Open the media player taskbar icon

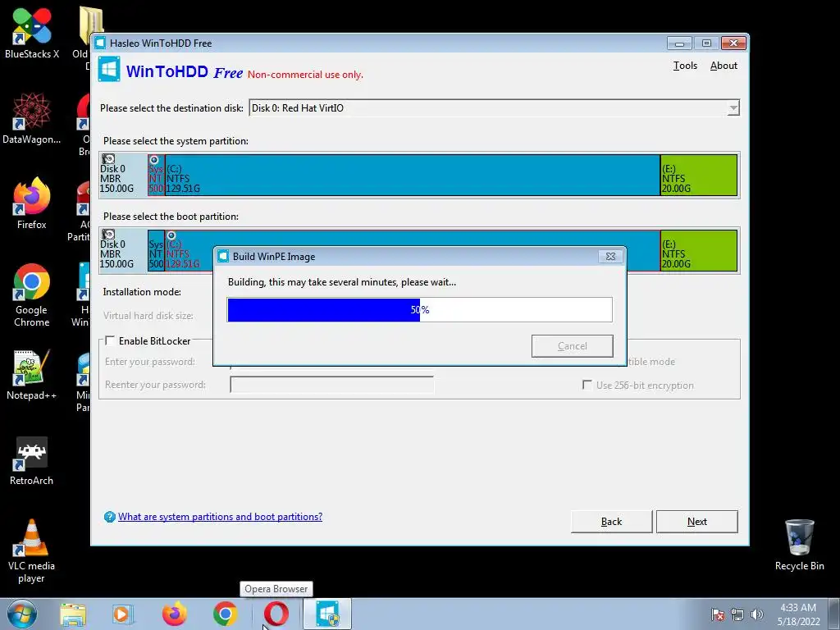pos(122,614)
